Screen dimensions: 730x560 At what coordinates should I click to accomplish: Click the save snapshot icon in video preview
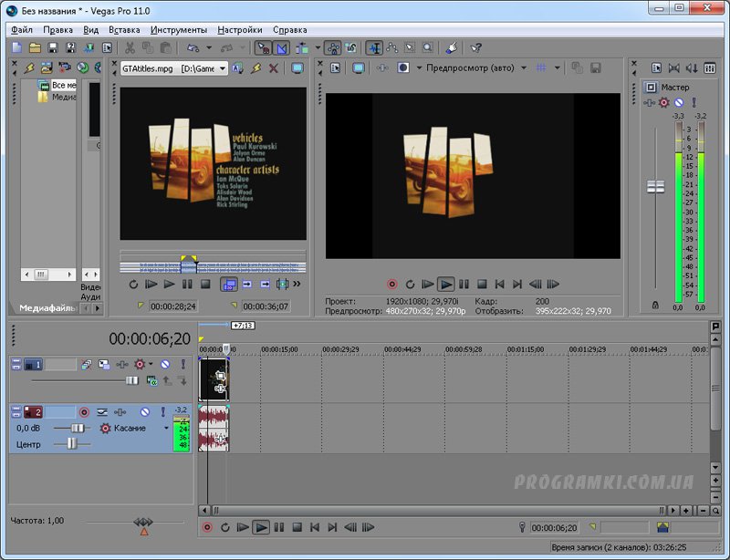595,68
